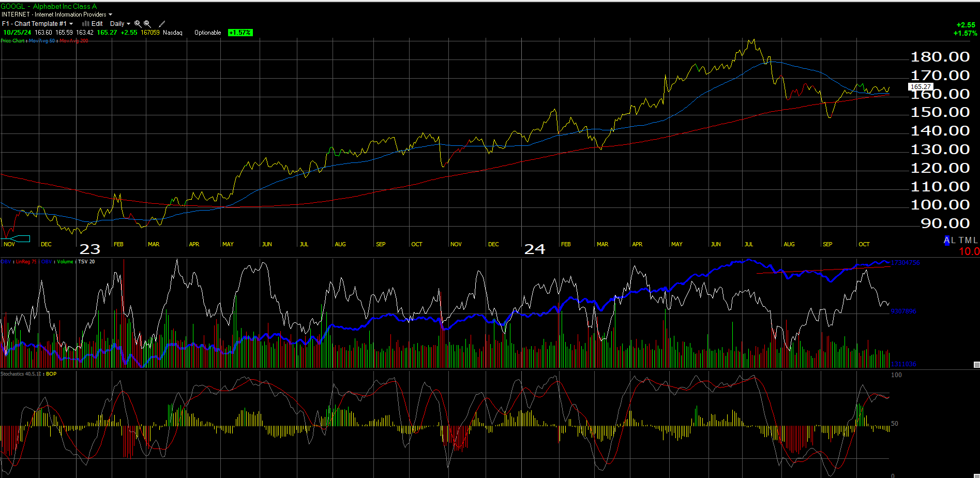Click the red 10.0 value at right edge
Viewport: 980px width, 478px height.
(969, 251)
